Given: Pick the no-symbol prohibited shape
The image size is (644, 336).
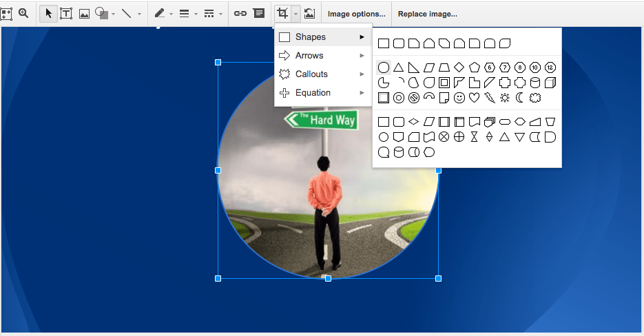Looking at the screenshot, I should pos(413,98).
